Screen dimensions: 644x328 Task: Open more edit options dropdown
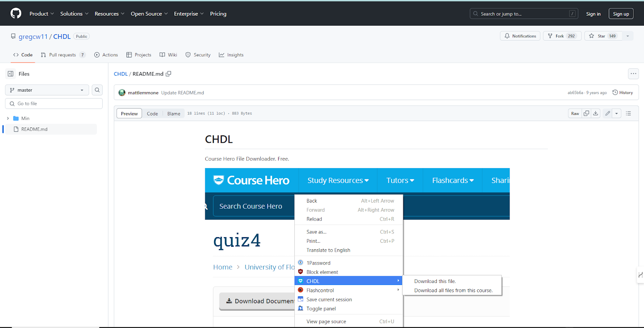617,113
